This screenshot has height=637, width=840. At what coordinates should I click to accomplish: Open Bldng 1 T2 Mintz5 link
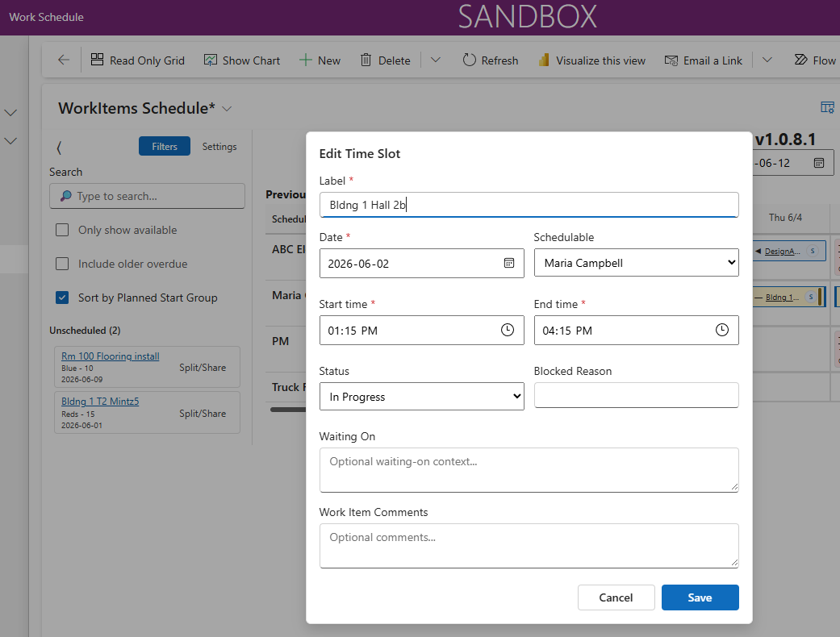[x=100, y=401]
